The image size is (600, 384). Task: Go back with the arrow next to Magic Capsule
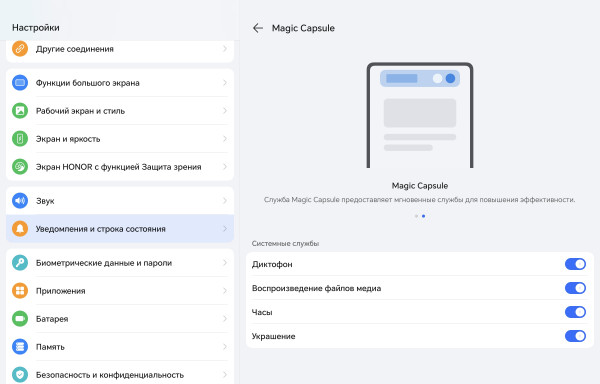(258, 28)
